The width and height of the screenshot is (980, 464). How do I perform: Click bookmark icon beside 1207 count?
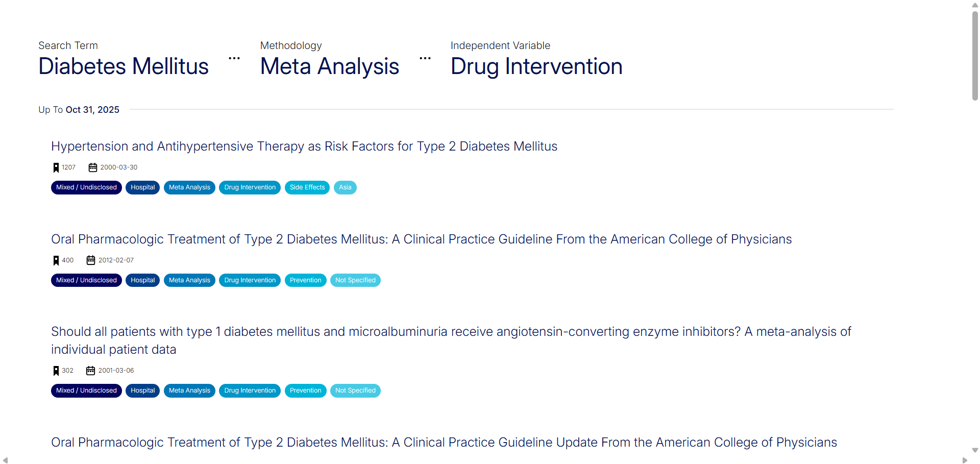(56, 168)
